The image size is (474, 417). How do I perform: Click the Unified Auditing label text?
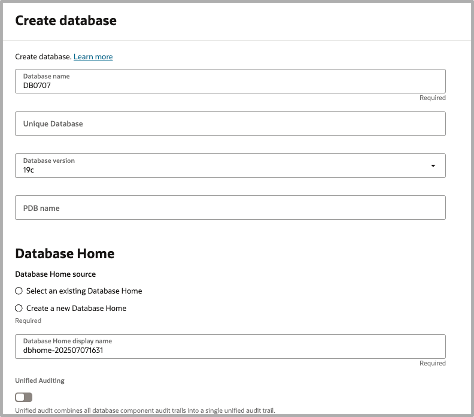click(x=40, y=380)
